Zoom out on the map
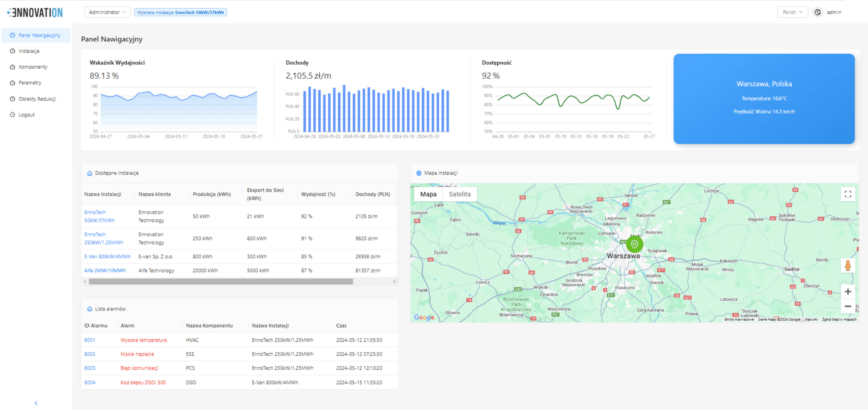 (x=848, y=306)
